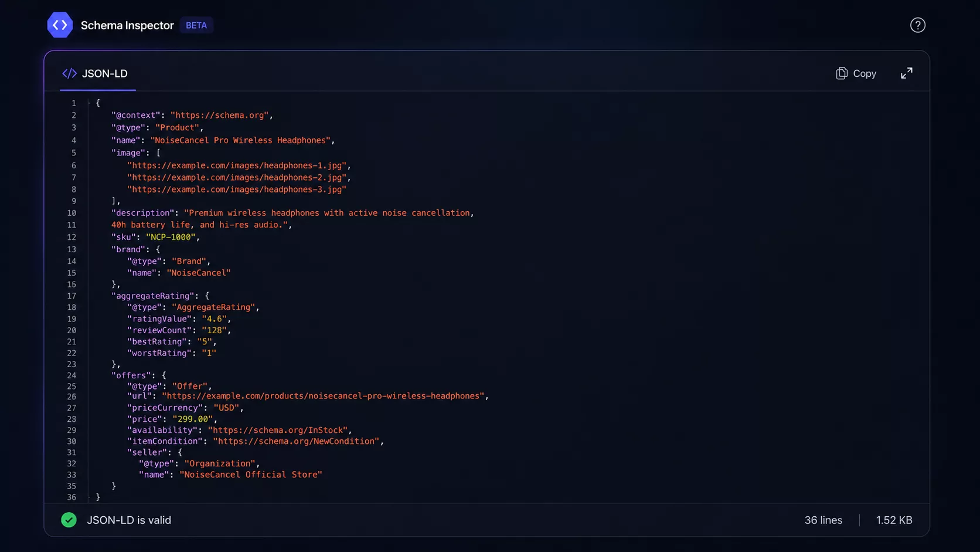Click the BETA badge
The image size is (980, 552).
tap(196, 25)
